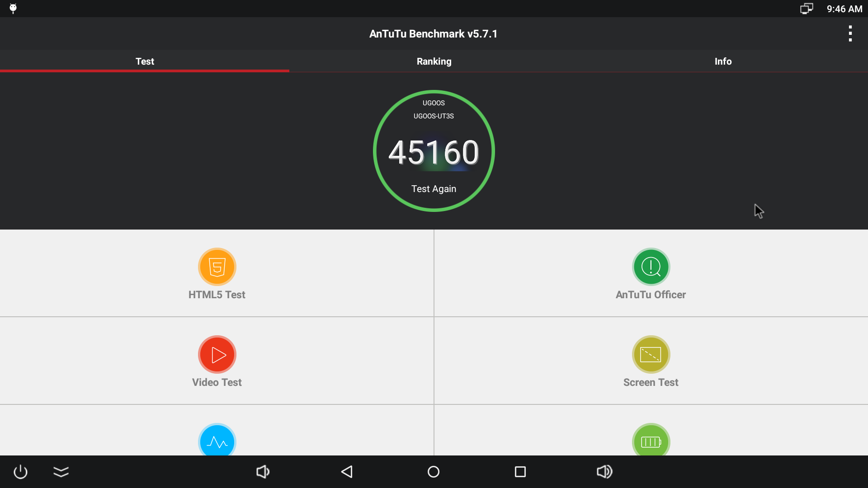Expand the UGOOS benchmark score circle
Screen dimensions: 868x488
pos(434,150)
